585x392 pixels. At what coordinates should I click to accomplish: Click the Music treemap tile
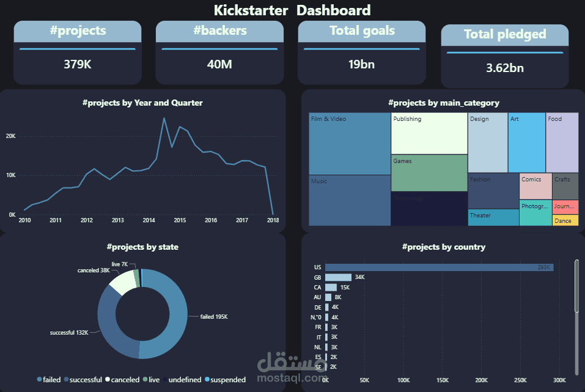pyautogui.click(x=350, y=200)
